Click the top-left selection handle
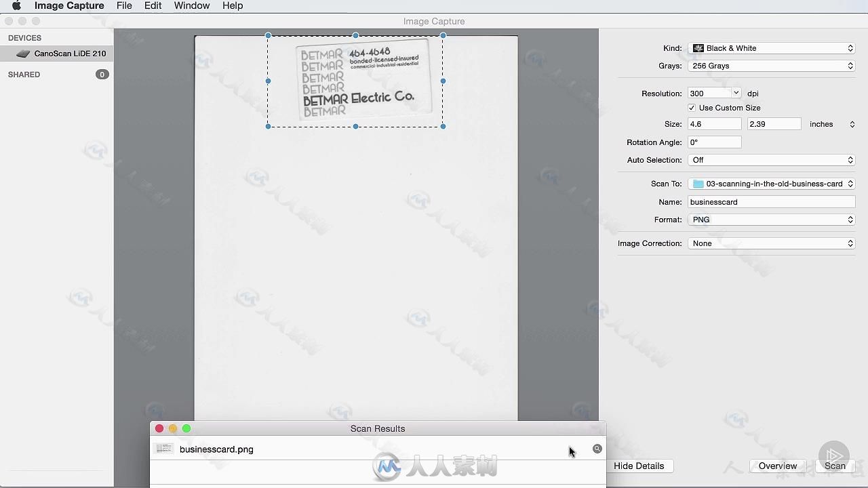Viewport: 868px width, 488px height. (x=268, y=35)
